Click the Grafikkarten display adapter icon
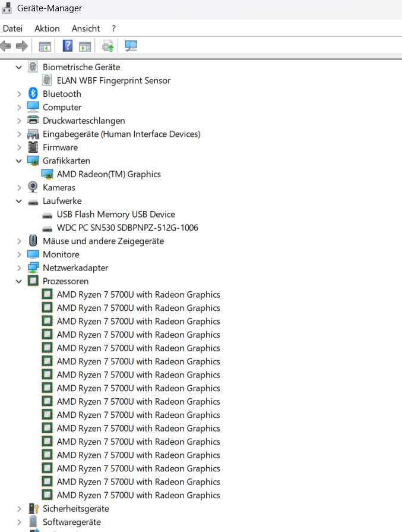Image resolution: width=402 pixels, height=532 pixels. coord(33,160)
